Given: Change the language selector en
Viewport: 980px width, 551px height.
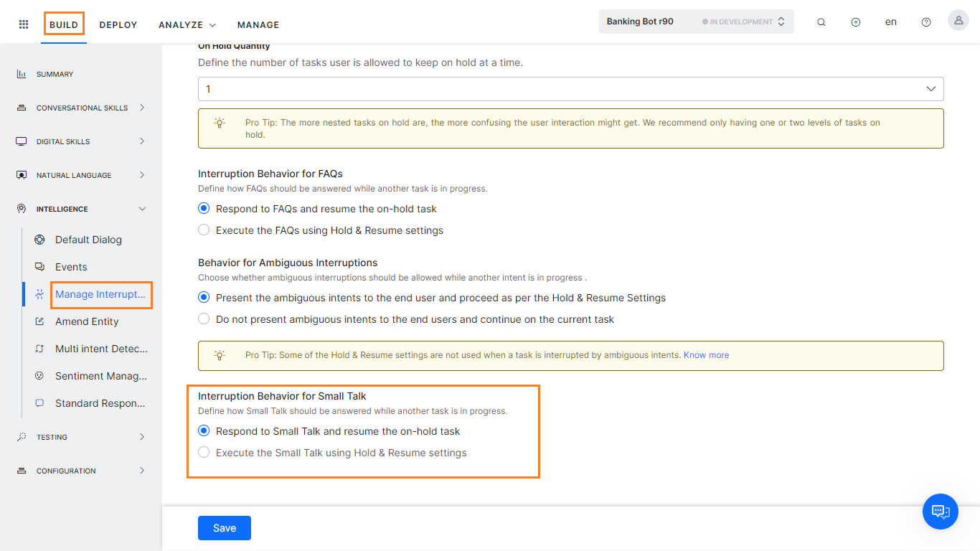Looking at the screenshot, I should pos(890,22).
